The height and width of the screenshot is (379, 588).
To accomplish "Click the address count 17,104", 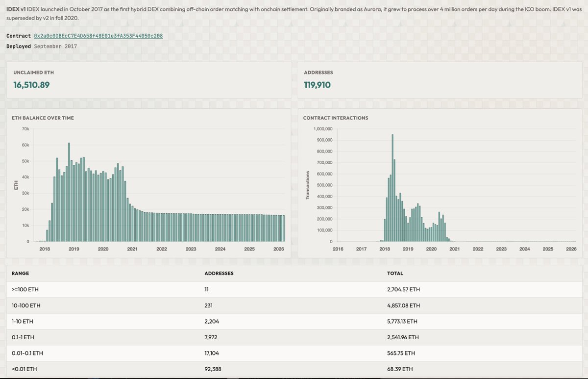I will [x=212, y=353].
